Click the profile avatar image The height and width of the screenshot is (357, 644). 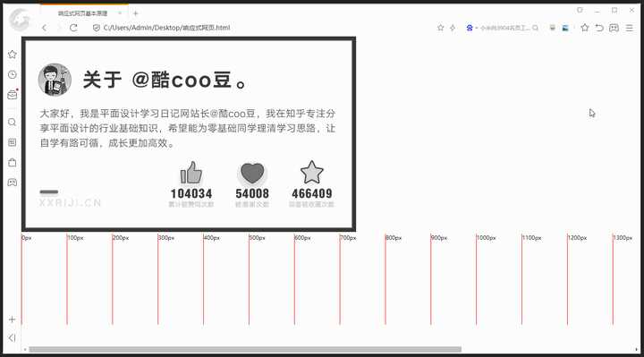(55, 80)
